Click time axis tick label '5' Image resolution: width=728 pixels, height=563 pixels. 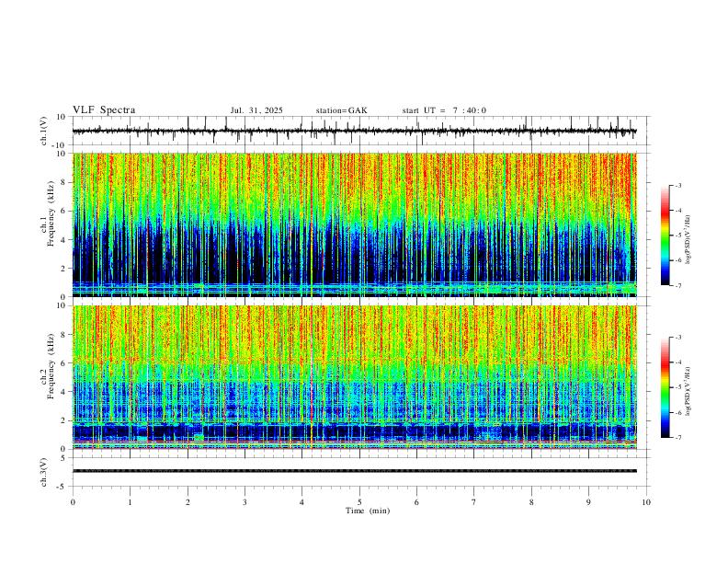[359, 502]
